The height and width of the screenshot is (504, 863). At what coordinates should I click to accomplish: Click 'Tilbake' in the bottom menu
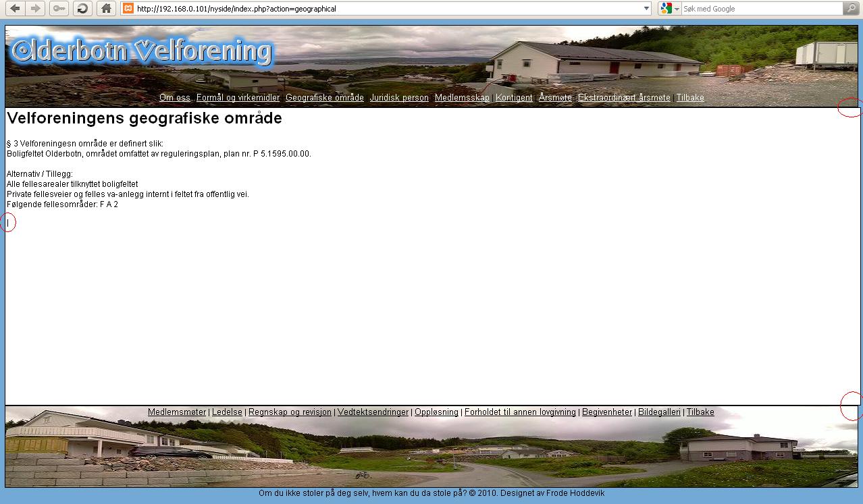[x=700, y=412]
